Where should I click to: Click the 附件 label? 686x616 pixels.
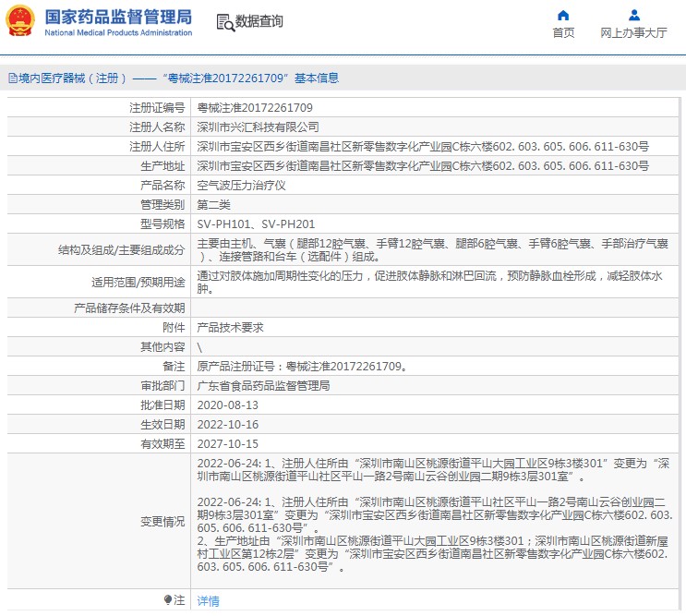click(x=174, y=328)
